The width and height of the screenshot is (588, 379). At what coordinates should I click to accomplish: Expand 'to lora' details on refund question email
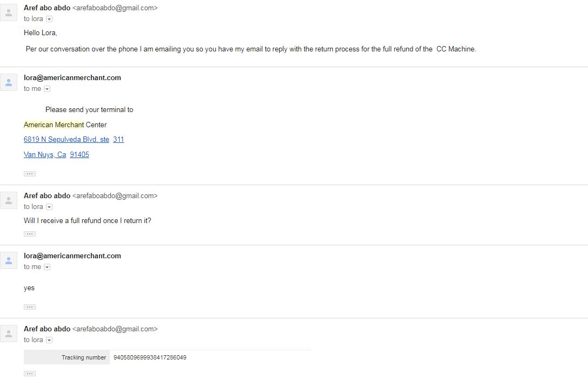49,207
